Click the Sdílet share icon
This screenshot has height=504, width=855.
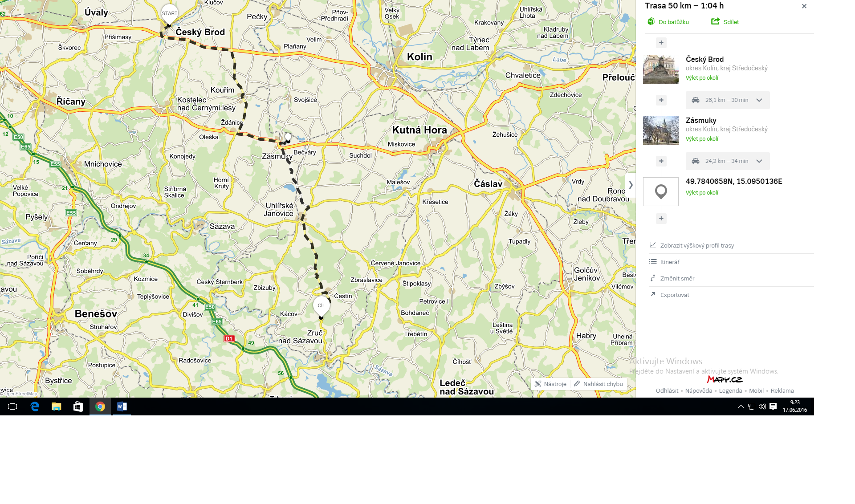[715, 21]
